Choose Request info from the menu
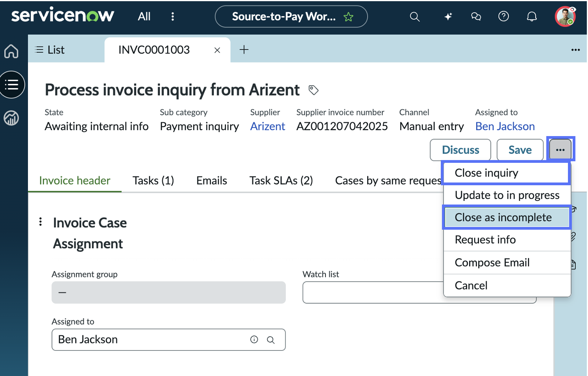 pos(507,240)
